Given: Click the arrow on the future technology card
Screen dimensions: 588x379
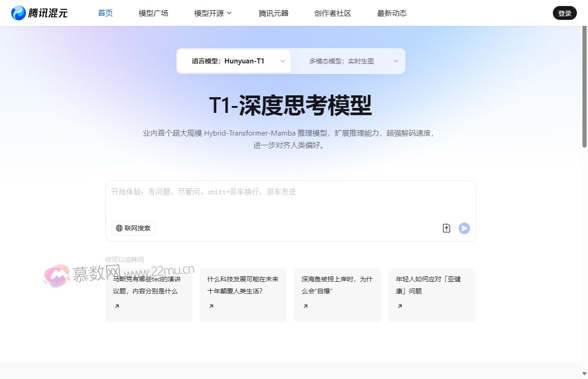Looking at the screenshot, I should click(x=211, y=306).
